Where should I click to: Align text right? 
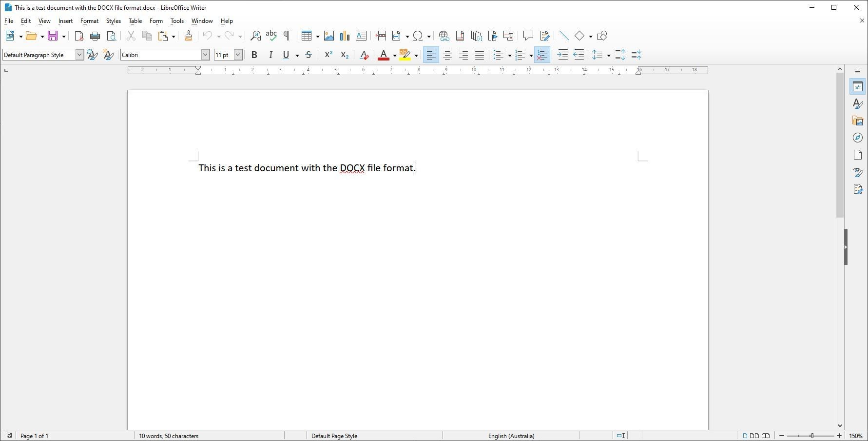click(x=463, y=55)
